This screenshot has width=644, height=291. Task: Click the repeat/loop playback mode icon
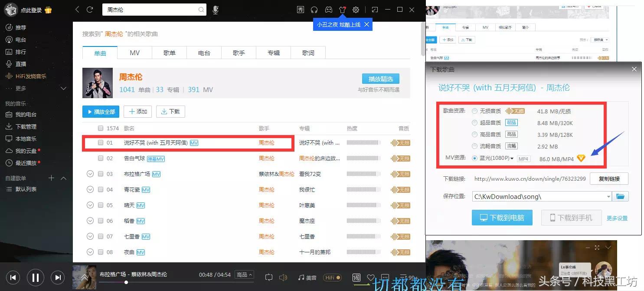click(269, 277)
